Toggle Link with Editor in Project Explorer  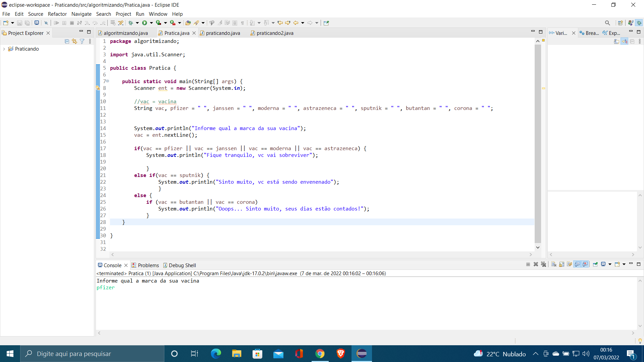(74, 41)
